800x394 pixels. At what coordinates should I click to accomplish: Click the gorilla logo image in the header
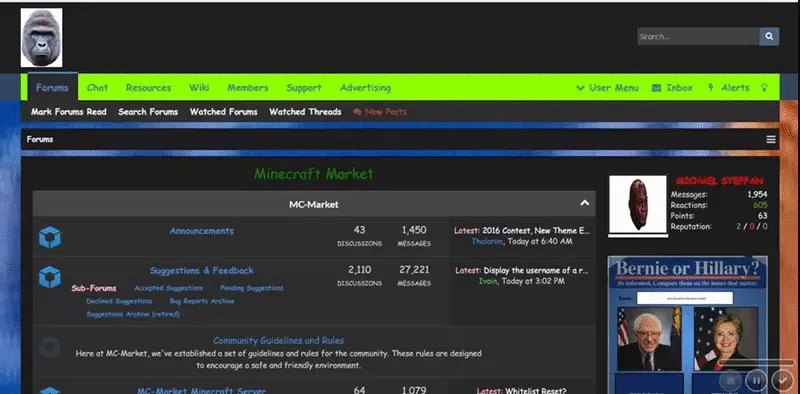[x=41, y=37]
